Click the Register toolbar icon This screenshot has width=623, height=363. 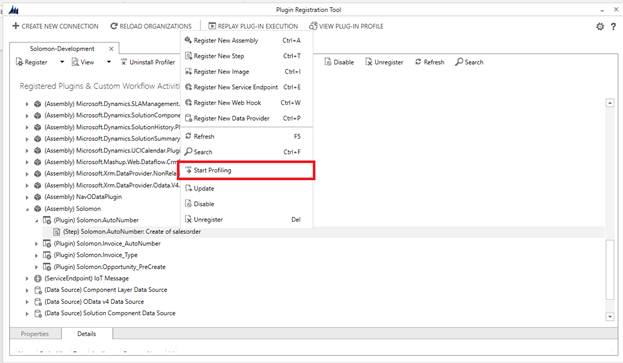point(19,62)
